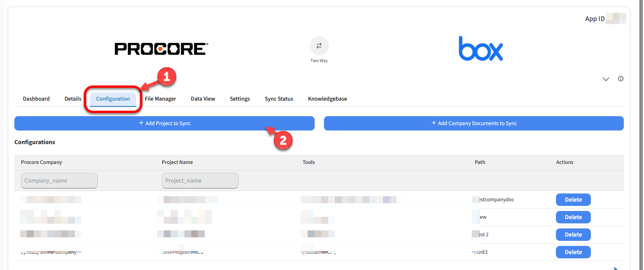Click the info icon near top right
Image resolution: width=644 pixels, height=270 pixels.
621,79
